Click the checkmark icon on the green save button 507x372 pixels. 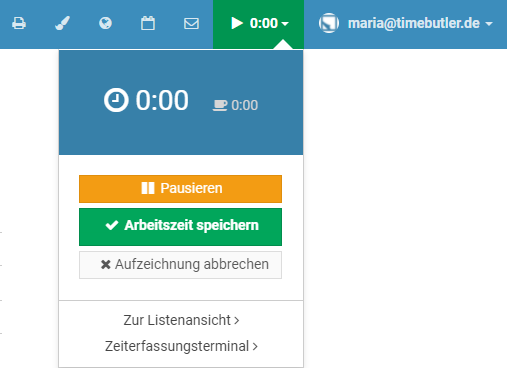[x=112, y=225]
